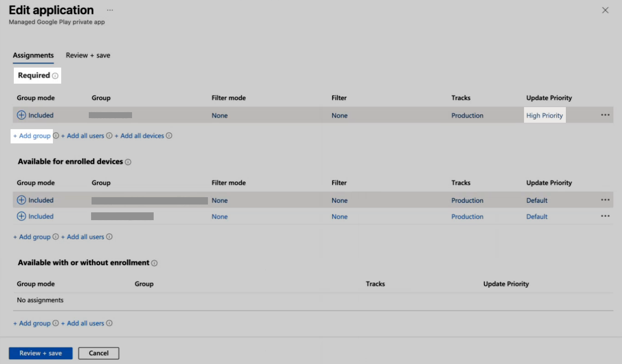Click Production track link in Required row

[467, 116]
